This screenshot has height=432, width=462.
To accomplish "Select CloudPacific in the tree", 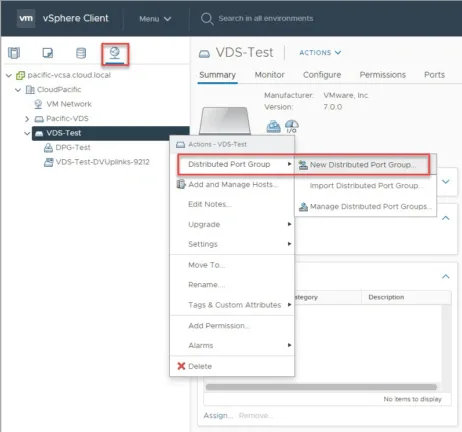I will [x=59, y=89].
